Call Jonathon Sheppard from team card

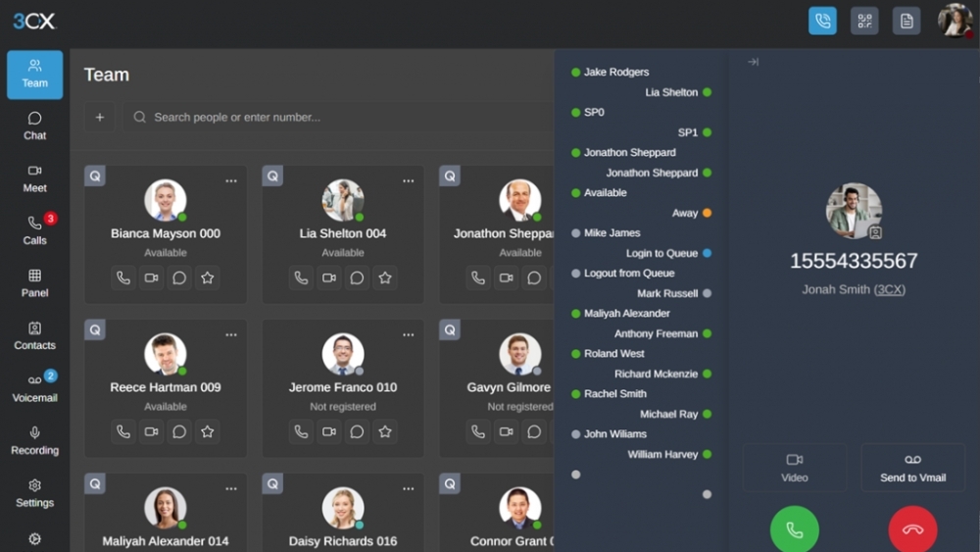pyautogui.click(x=478, y=277)
